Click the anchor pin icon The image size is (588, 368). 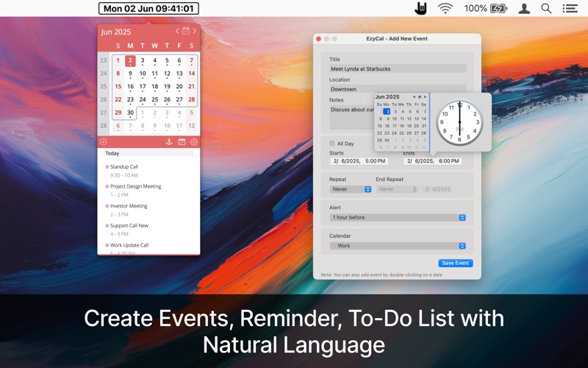[x=169, y=142]
